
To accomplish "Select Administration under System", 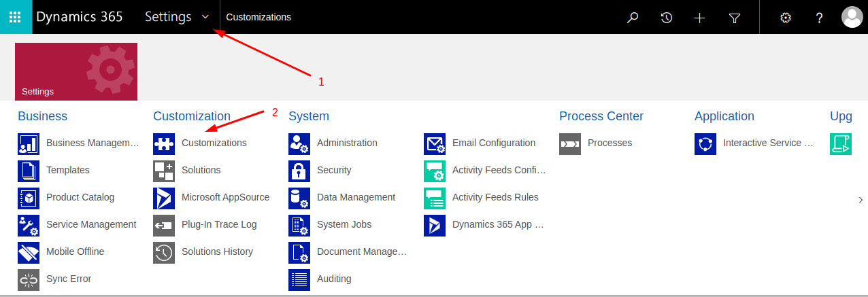I will [346, 143].
